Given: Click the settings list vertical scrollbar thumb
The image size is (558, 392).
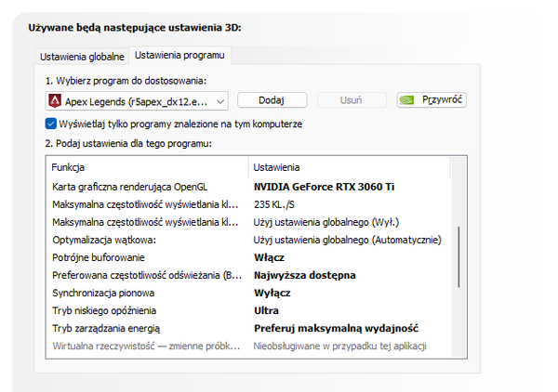Looking at the screenshot, I should (x=458, y=257).
